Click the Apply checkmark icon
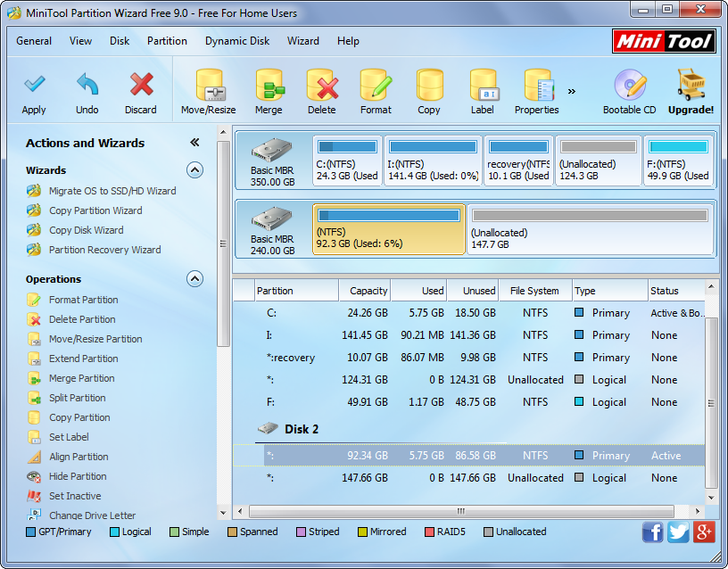This screenshot has height=569, width=728. click(35, 84)
